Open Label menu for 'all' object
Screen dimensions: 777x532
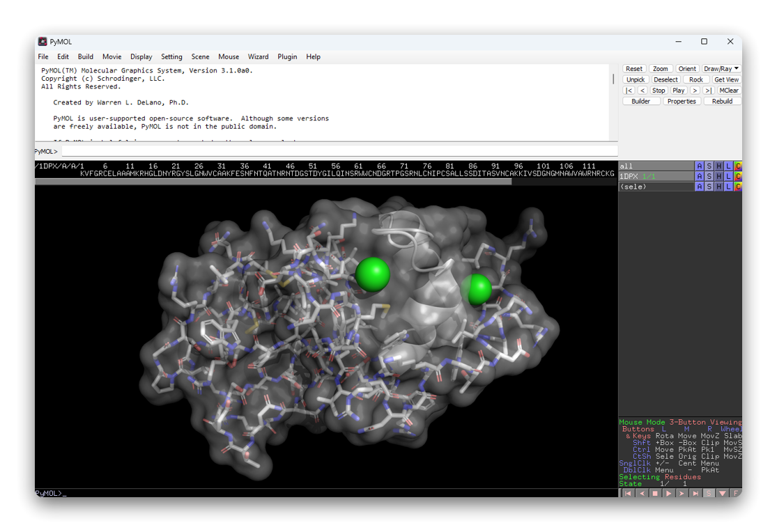coord(728,166)
